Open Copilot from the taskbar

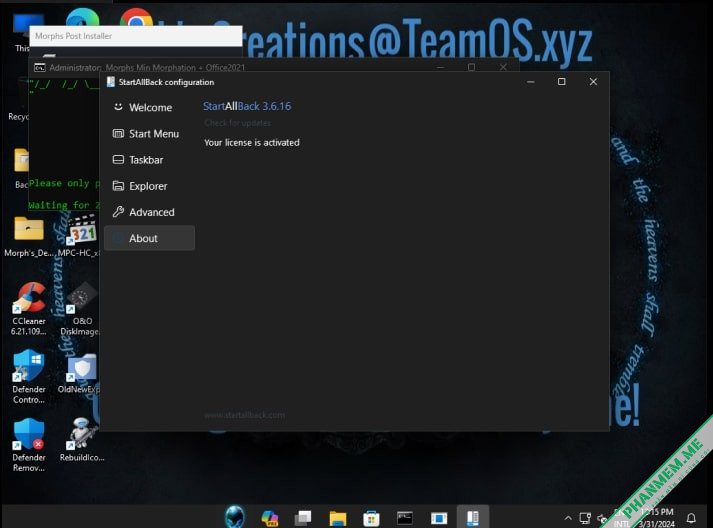point(270,518)
